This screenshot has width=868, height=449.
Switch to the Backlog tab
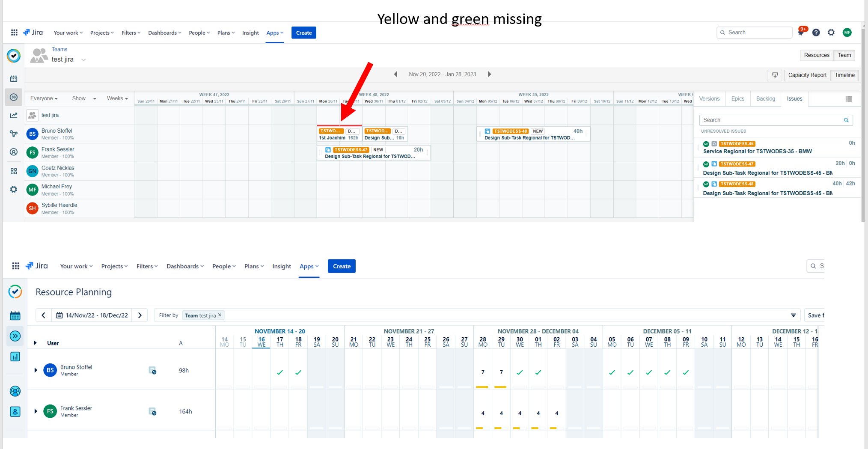click(x=765, y=99)
